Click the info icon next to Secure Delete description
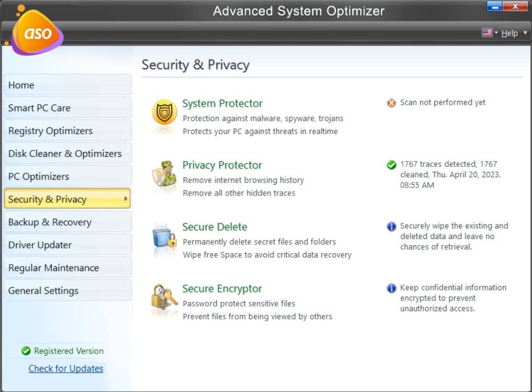The image size is (532, 392). coord(391,226)
